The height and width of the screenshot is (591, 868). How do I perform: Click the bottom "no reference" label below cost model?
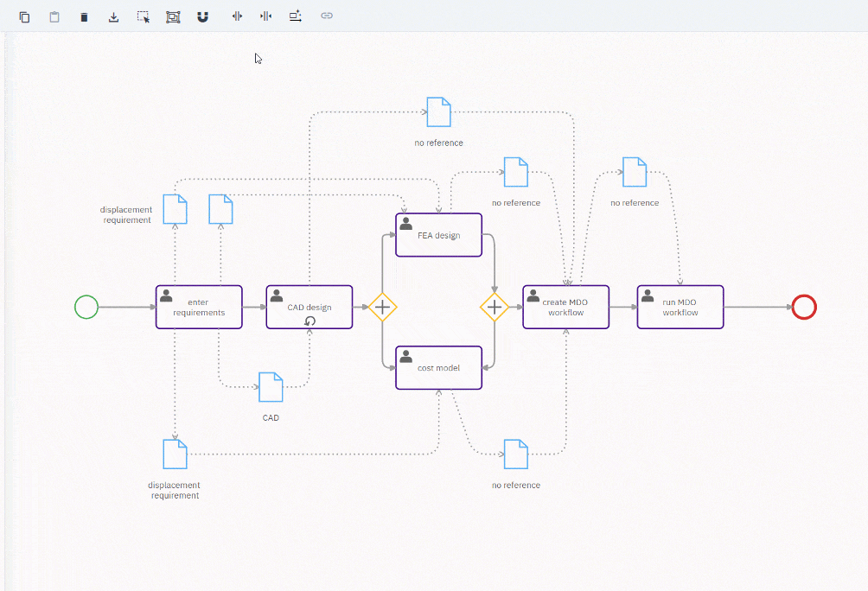[516, 486]
